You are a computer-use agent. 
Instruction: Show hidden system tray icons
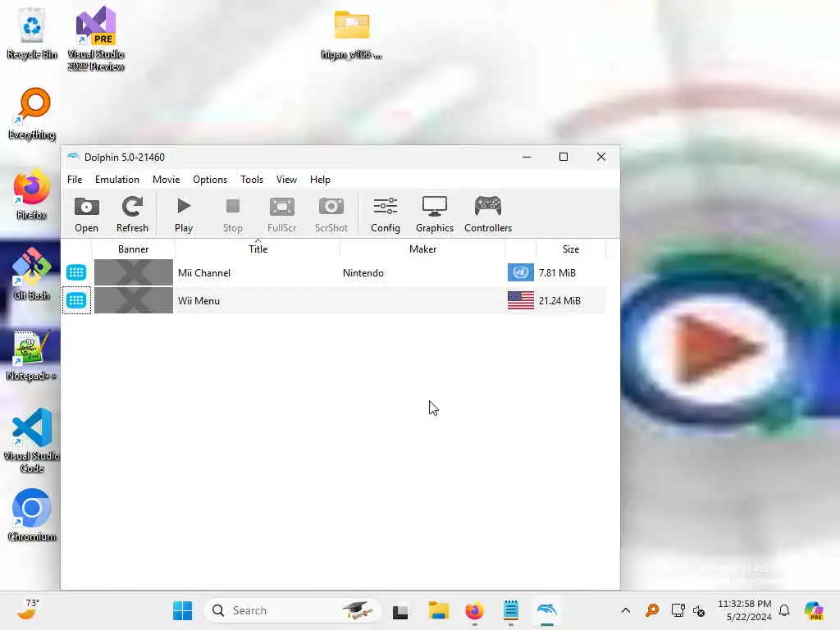tap(625, 610)
